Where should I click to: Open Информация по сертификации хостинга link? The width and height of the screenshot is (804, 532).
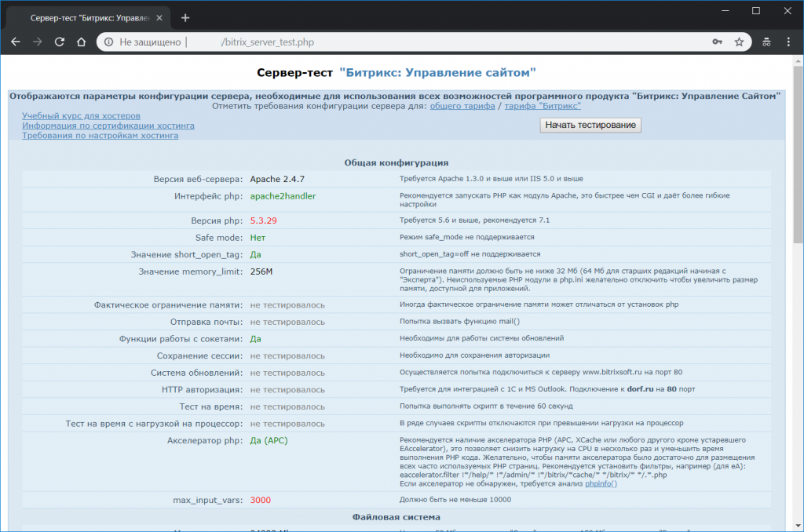pyautogui.click(x=108, y=126)
